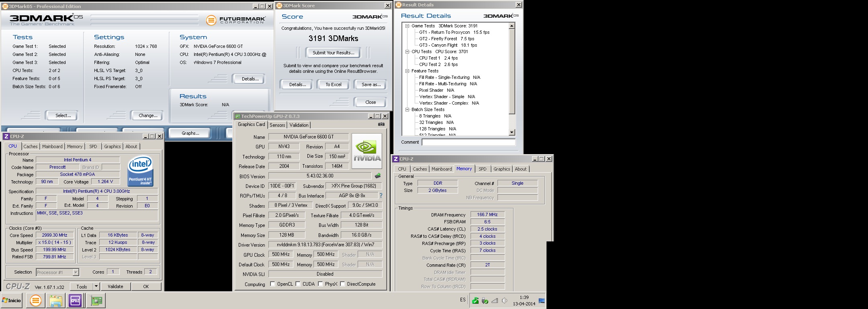The height and width of the screenshot is (309, 868).
Task: Click the GPU-Z BIOS Version field 5.43.02.36.00
Action: coord(320,176)
